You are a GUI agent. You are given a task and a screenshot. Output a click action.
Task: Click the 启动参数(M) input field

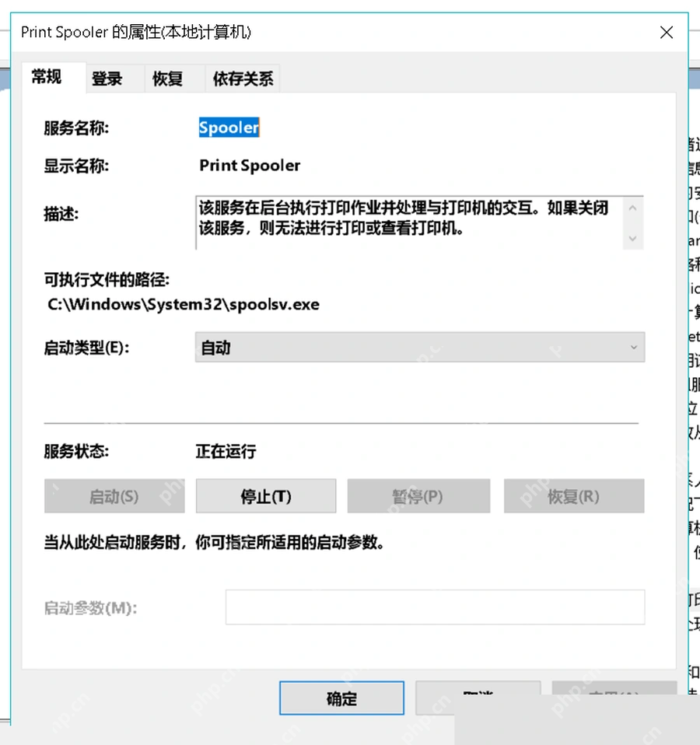click(x=435, y=607)
